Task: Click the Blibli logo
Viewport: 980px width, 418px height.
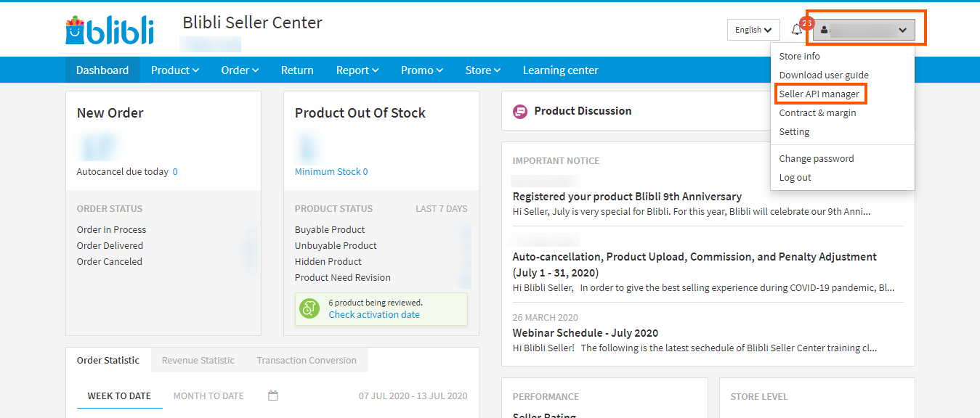Action: [x=110, y=30]
